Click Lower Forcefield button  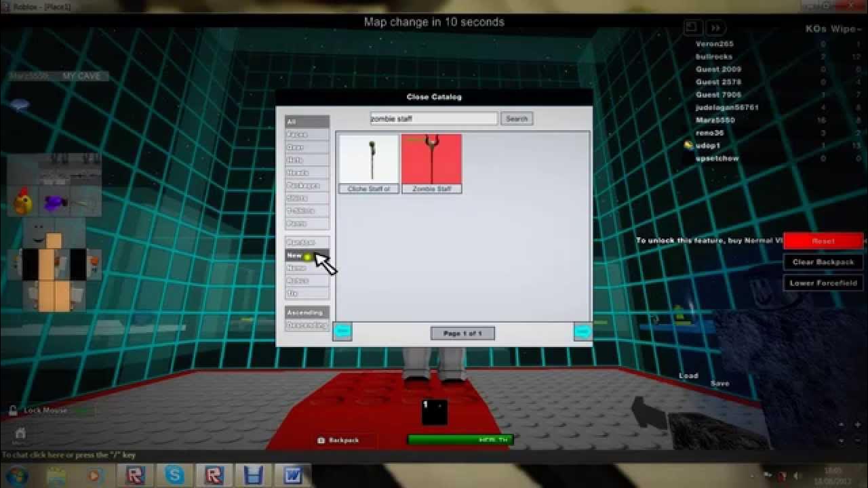[823, 283]
